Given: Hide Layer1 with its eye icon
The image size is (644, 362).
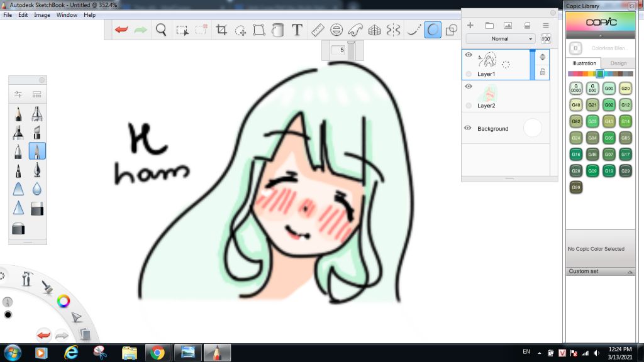Looking at the screenshot, I should (468, 55).
